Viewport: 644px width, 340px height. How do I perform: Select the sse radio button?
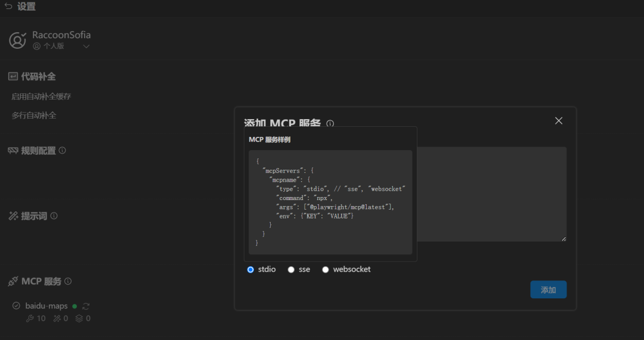click(291, 270)
